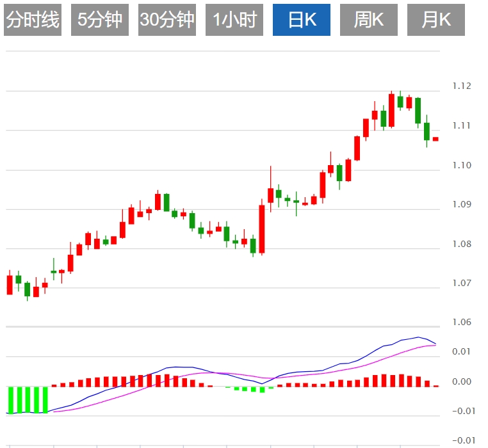Screen dimensions: 488x448
Task: Click the highest red candlestick near 1.12
Action: coord(391,110)
